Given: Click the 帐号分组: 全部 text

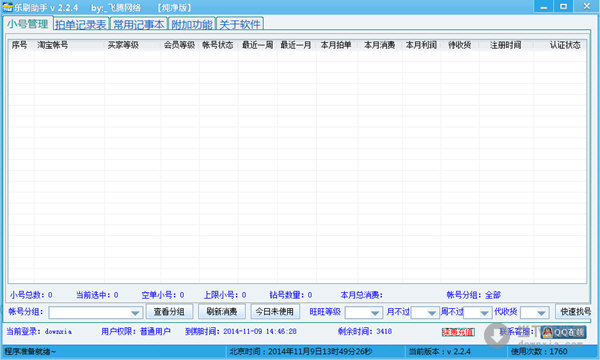Looking at the screenshot, I should [473, 295].
